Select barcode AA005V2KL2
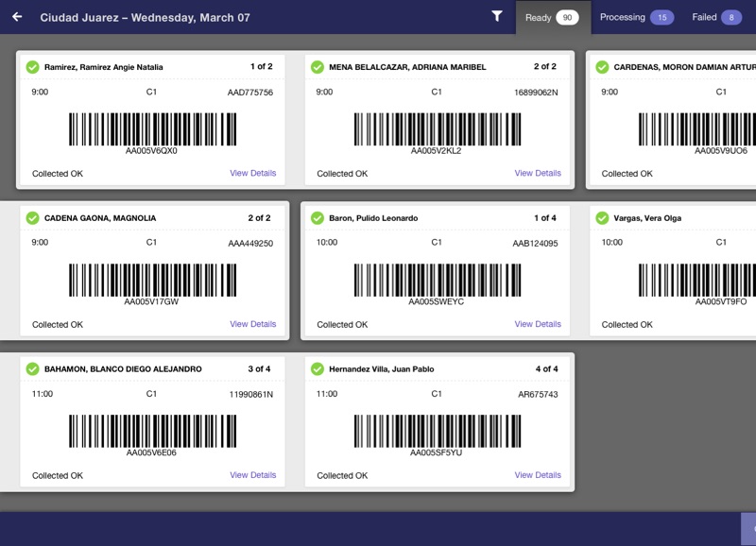 pos(438,133)
